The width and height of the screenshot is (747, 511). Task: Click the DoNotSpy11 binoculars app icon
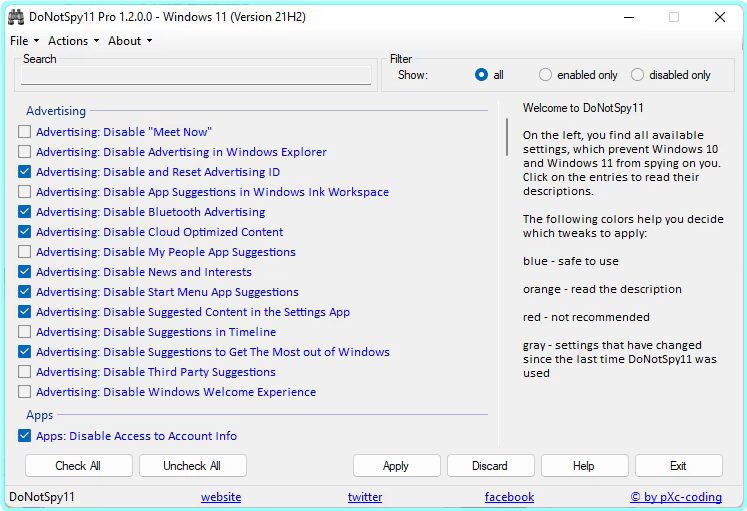(16, 17)
